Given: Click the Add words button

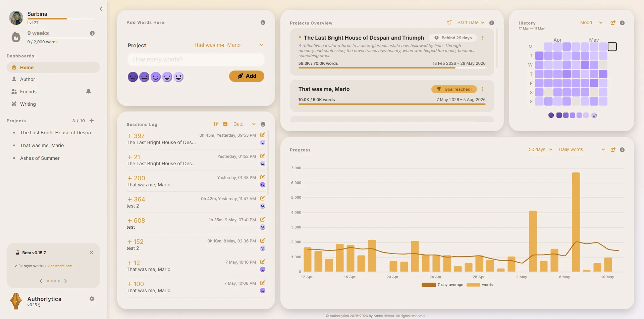Looking at the screenshot, I should pyautogui.click(x=247, y=76).
